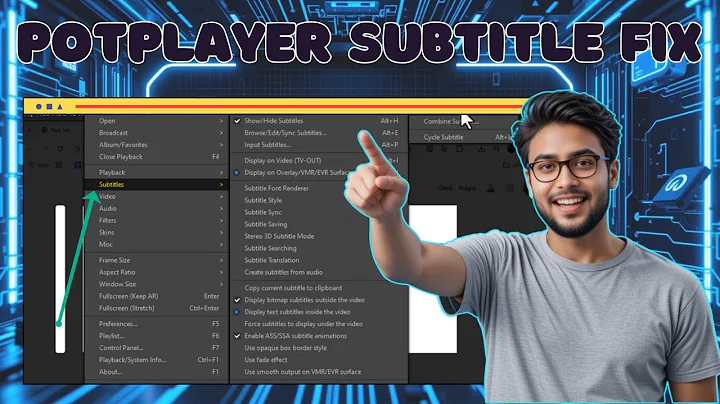Image resolution: width=720 pixels, height=404 pixels.
Task: Open Control Panel... from the menu
Action: pyautogui.click(x=157, y=348)
